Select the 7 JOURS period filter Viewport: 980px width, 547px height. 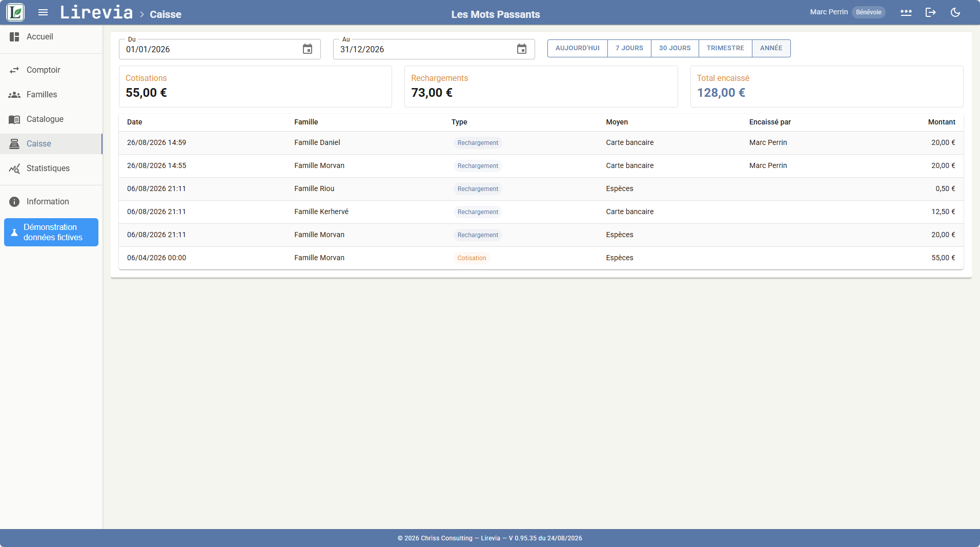(x=629, y=48)
